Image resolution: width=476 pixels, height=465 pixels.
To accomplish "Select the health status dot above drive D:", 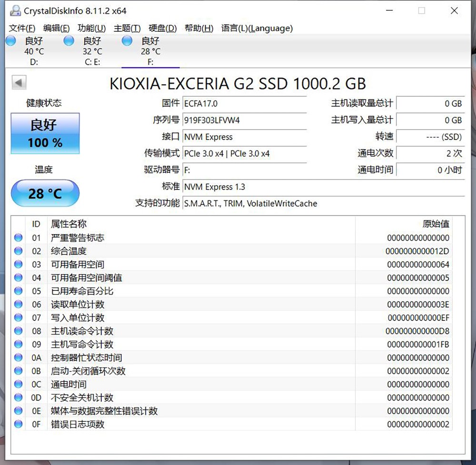I will (x=10, y=41).
